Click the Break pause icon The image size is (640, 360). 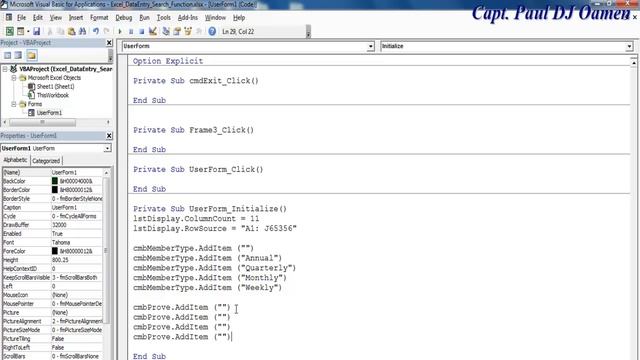click(x=131, y=31)
